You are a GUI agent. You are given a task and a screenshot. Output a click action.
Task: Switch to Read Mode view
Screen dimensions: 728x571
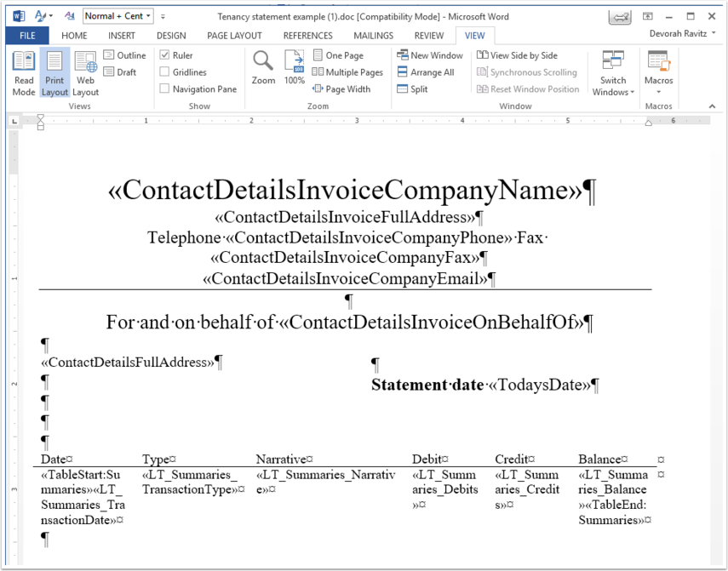pos(24,73)
